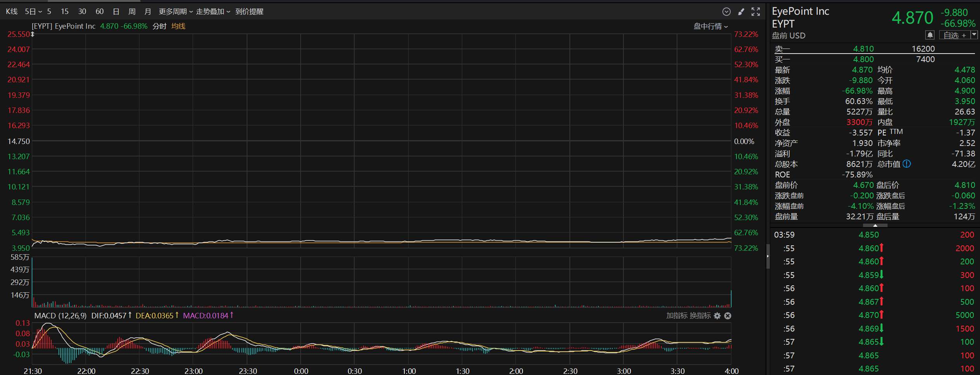
Task: Open the 盘中行情 session dropdown
Action: (710, 26)
